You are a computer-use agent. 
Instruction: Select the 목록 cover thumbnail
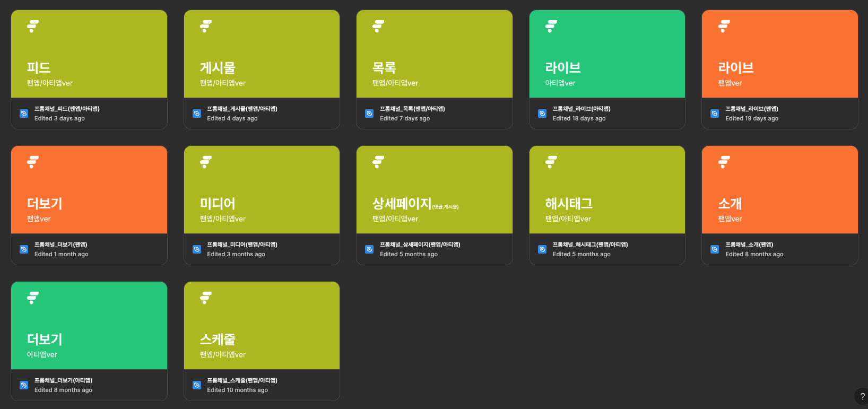point(435,54)
